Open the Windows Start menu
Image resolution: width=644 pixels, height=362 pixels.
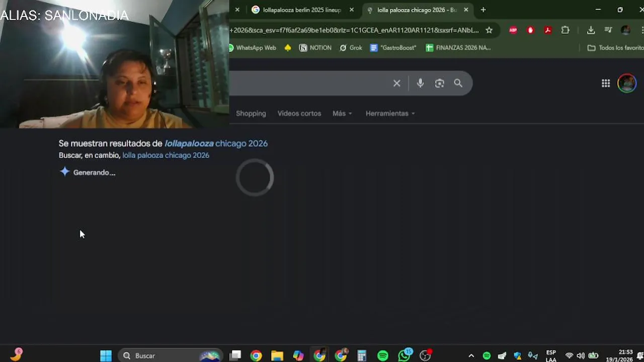coord(106,355)
